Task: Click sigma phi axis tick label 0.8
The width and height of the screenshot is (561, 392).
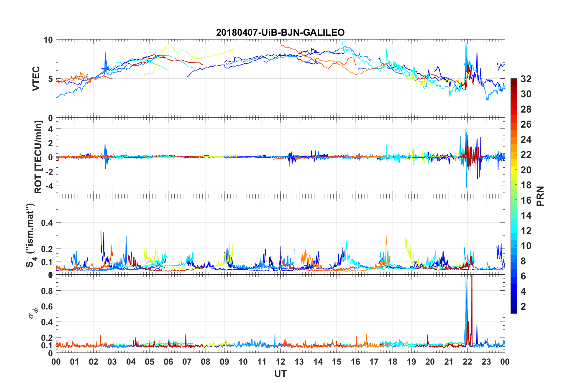Action: (x=47, y=291)
